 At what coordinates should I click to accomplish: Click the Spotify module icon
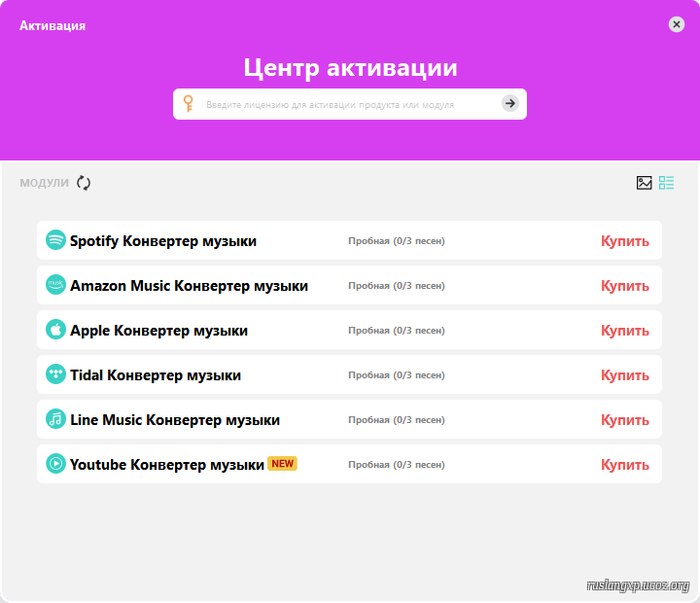[55, 240]
